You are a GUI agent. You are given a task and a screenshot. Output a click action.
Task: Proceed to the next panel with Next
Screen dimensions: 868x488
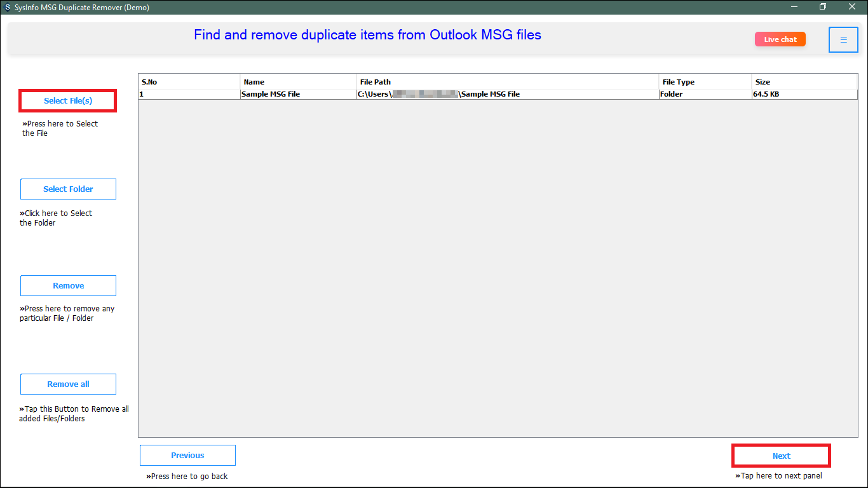[781, 455]
